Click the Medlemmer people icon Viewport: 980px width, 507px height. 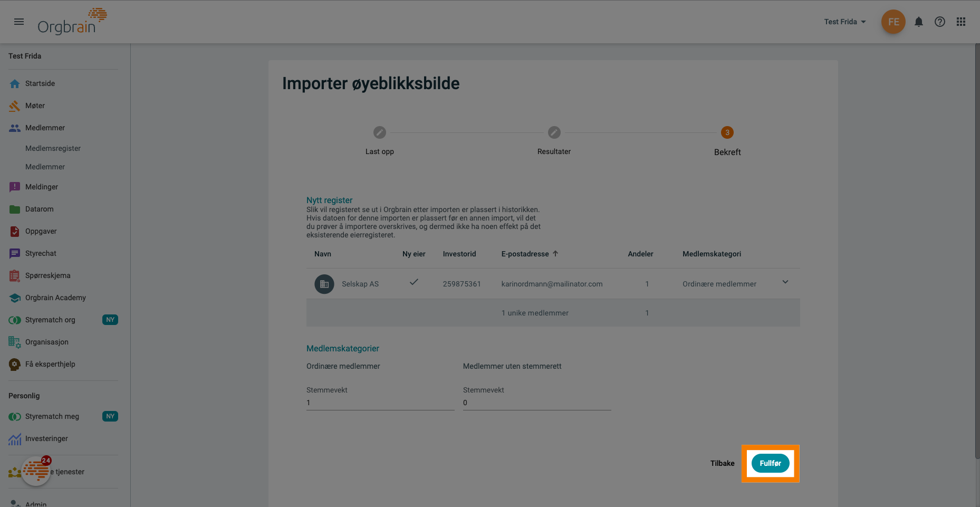click(15, 128)
